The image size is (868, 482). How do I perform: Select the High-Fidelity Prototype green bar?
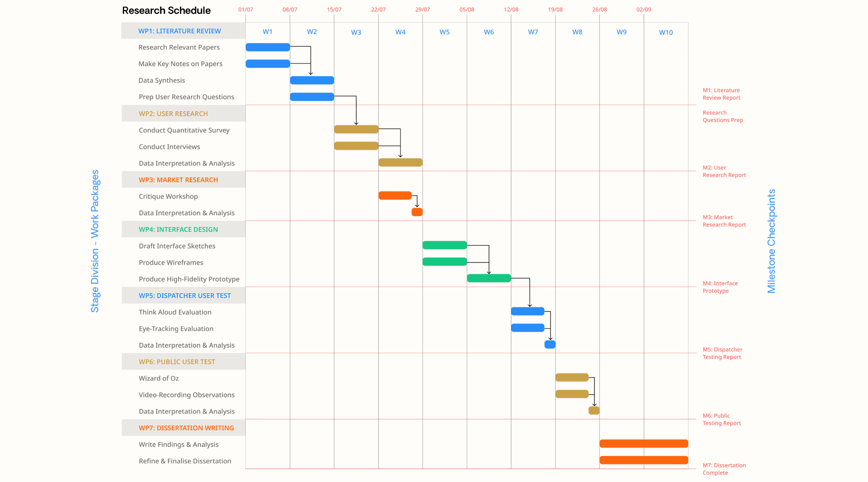(x=489, y=278)
